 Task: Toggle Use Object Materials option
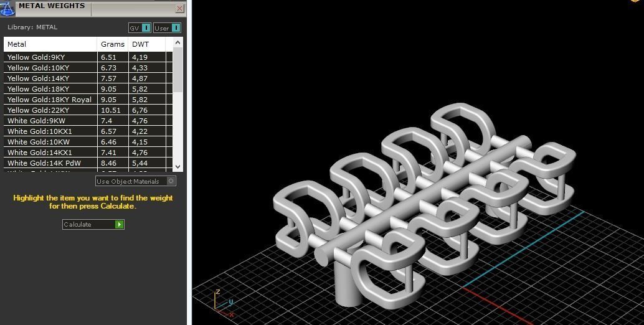pyautogui.click(x=136, y=181)
